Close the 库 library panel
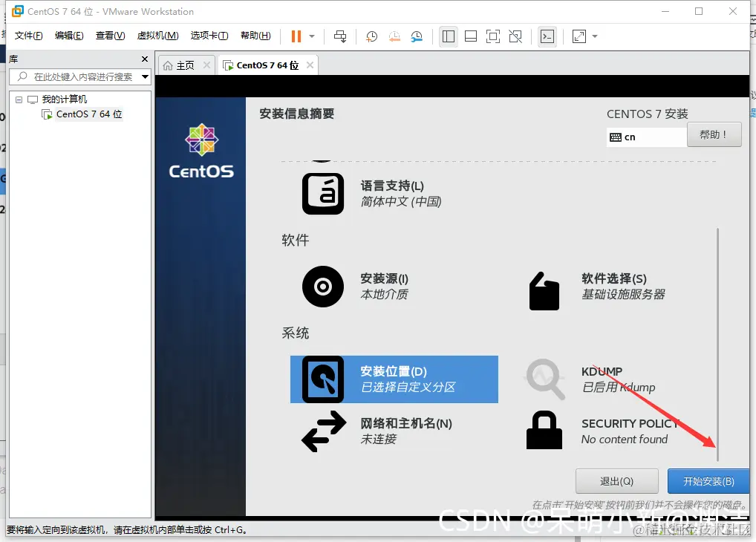The image size is (756, 542). 145,59
